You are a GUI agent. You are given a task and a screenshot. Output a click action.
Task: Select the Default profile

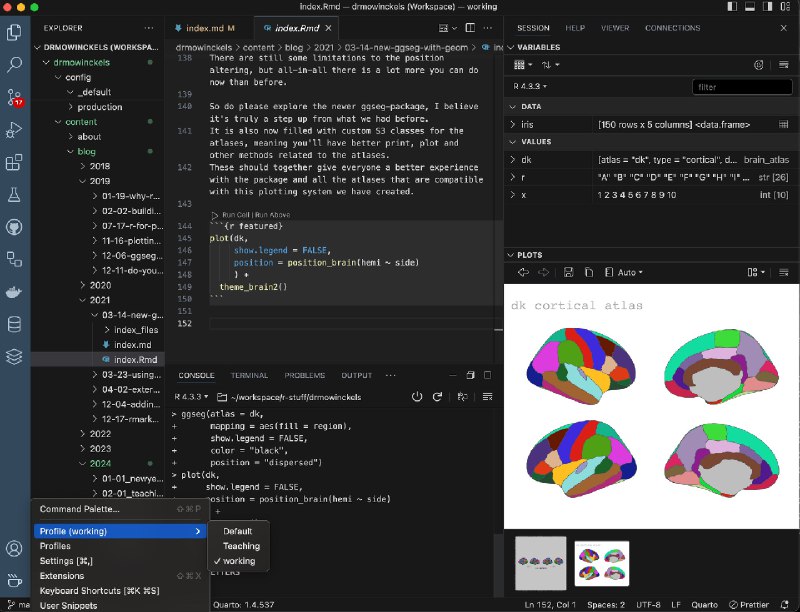click(238, 531)
